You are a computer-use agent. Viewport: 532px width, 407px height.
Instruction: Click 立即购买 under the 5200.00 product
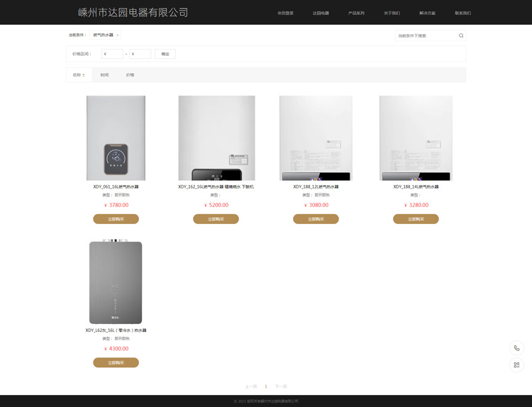(216, 219)
